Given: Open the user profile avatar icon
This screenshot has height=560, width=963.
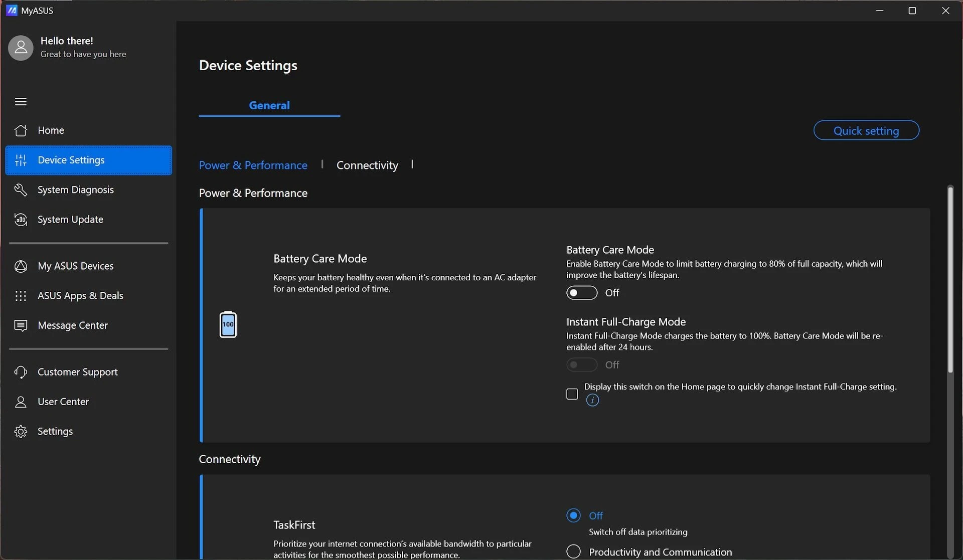Looking at the screenshot, I should click(x=21, y=48).
